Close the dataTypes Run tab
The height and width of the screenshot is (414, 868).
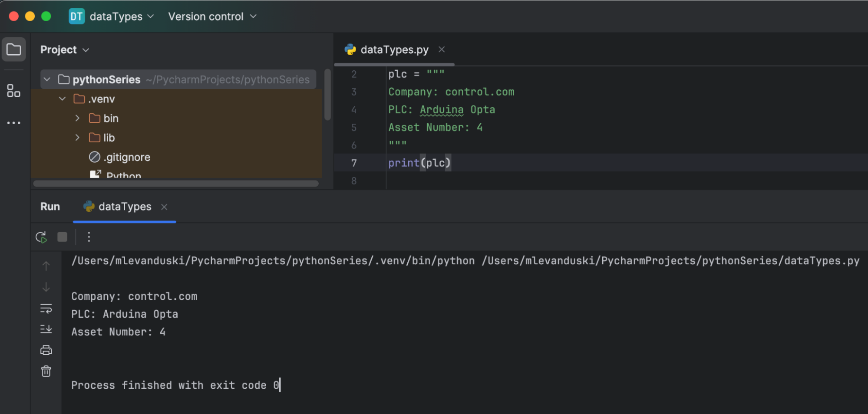point(164,207)
